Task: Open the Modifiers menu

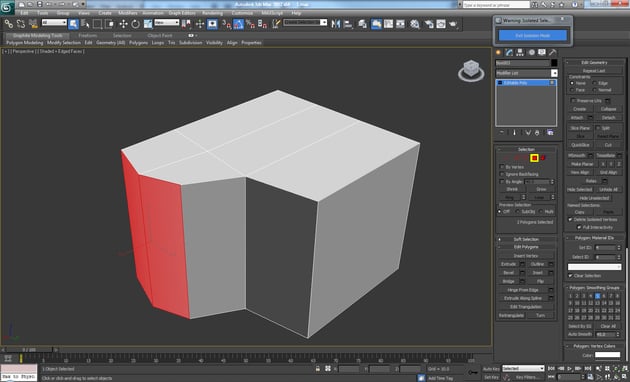Action: click(128, 13)
